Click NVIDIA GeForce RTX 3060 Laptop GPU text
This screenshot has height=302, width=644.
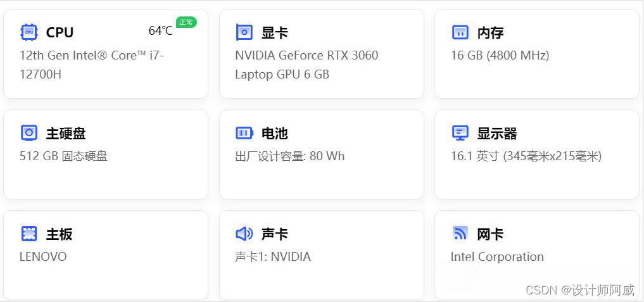(x=307, y=65)
